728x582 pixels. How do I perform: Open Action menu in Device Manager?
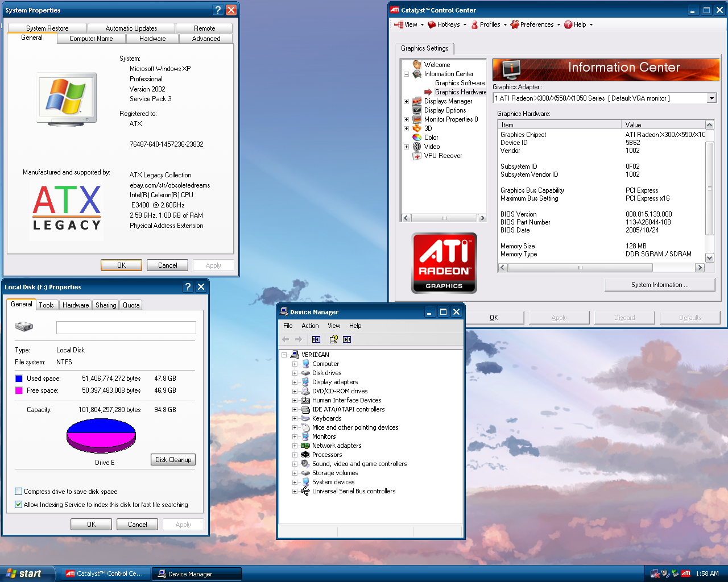tap(310, 326)
